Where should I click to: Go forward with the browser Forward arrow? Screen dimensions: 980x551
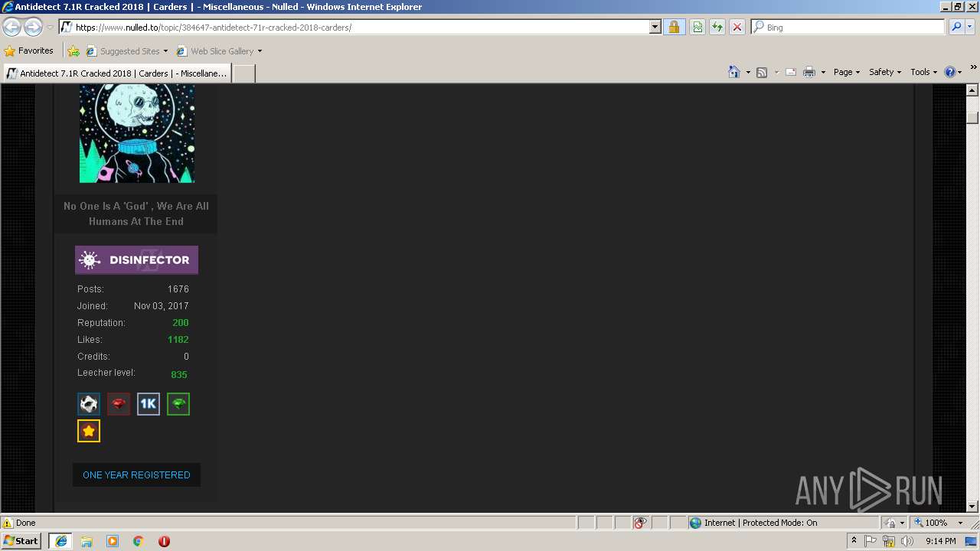(x=33, y=27)
